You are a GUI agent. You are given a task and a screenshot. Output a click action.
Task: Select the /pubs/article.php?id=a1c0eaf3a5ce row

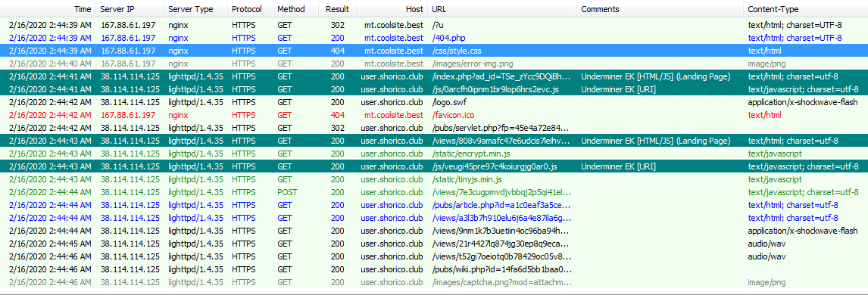[x=434, y=205]
